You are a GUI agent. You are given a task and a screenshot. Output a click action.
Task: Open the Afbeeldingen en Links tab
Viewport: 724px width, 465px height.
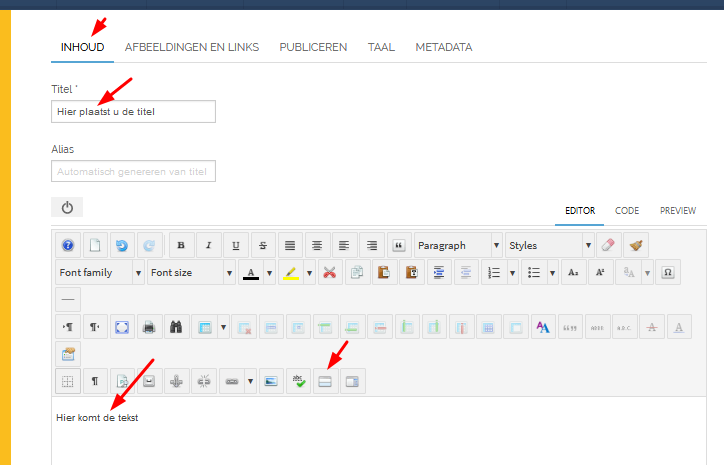click(191, 47)
